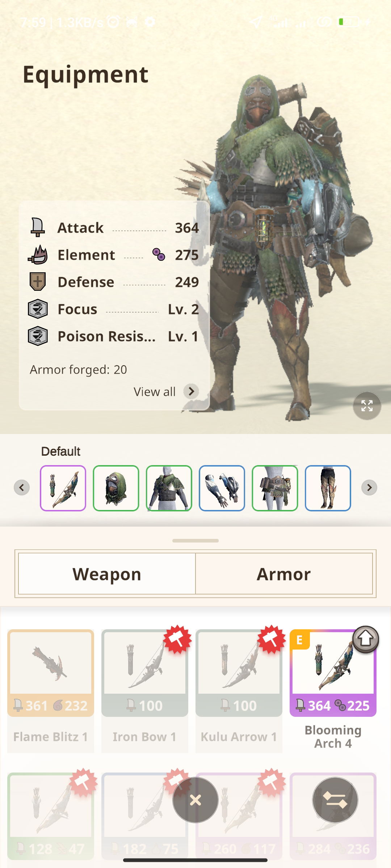Viewport: 391px width, 868px height.
Task: Select the leg greaves armor slot
Action: click(328, 488)
